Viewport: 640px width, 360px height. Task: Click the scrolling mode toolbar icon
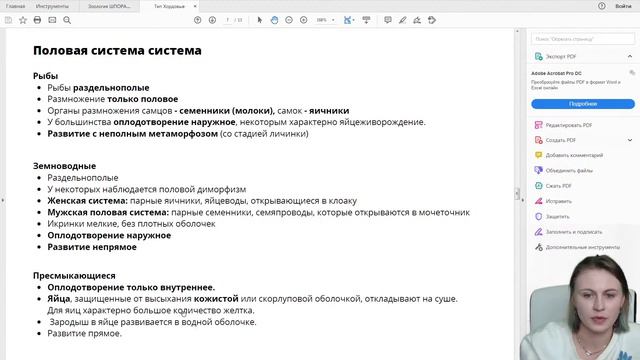(x=366, y=20)
